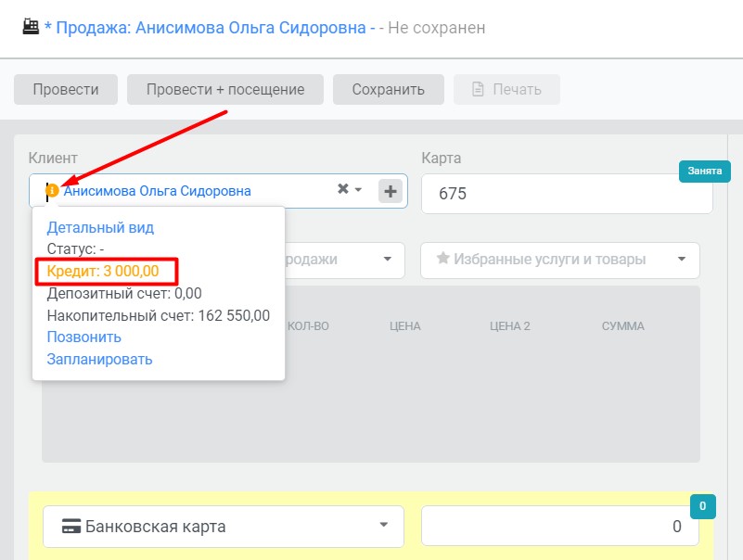This screenshot has height=560, width=743.
Task: Click the payment amount field showing 0
Action: coord(559,526)
